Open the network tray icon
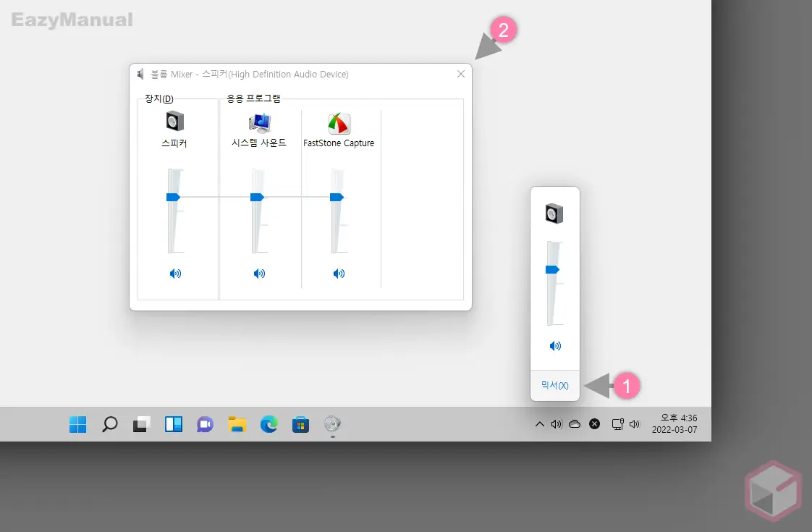 (x=617, y=424)
